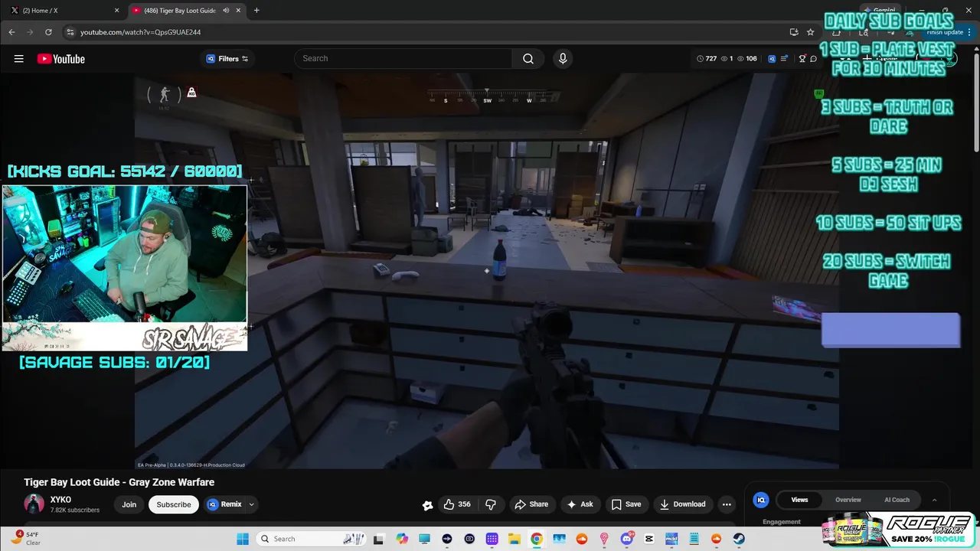Screen dimensions: 980x551
Task: Open the Windows Start menu
Action: tap(243, 539)
